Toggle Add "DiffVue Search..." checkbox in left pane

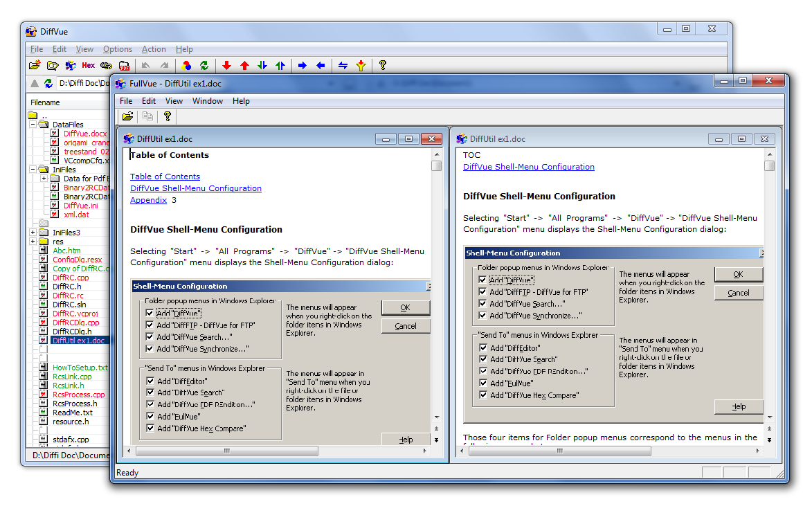click(x=150, y=337)
